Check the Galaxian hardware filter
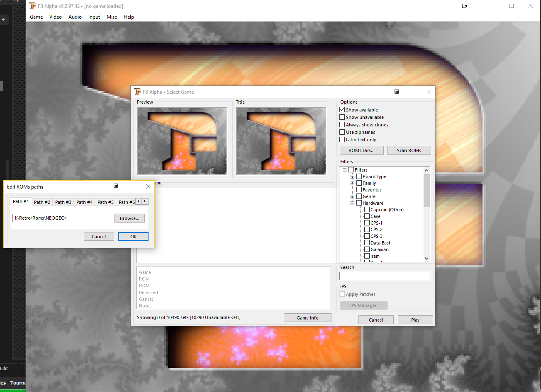 tap(367, 249)
